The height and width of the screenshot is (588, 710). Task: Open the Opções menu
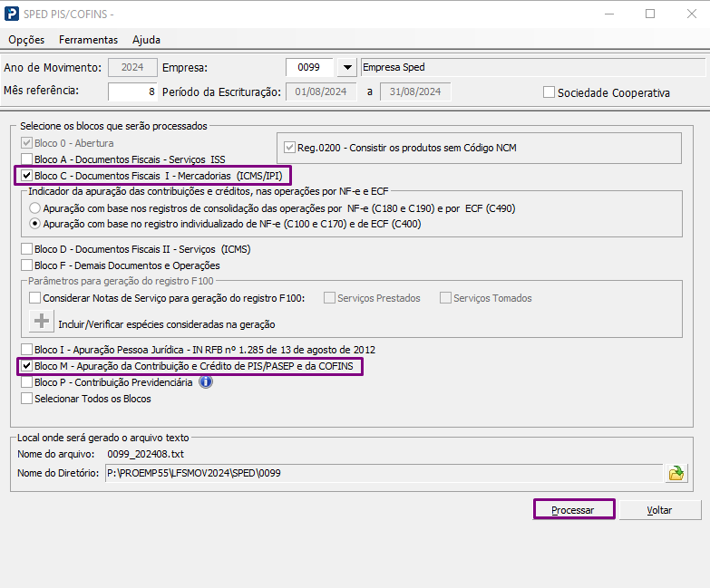[x=26, y=40]
